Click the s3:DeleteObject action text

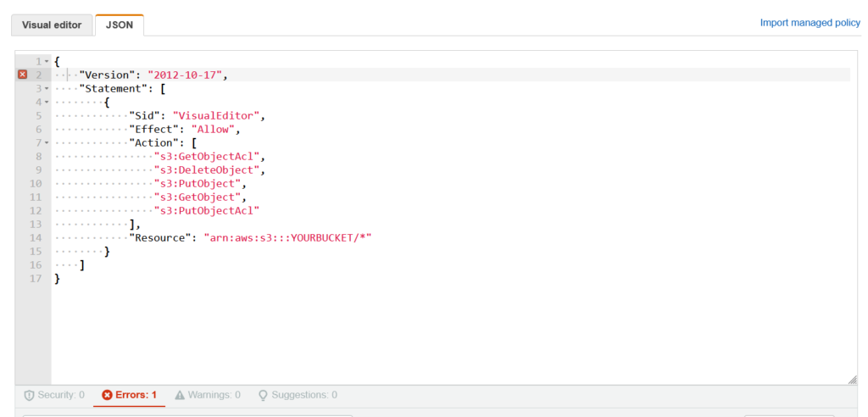pyautogui.click(x=210, y=170)
